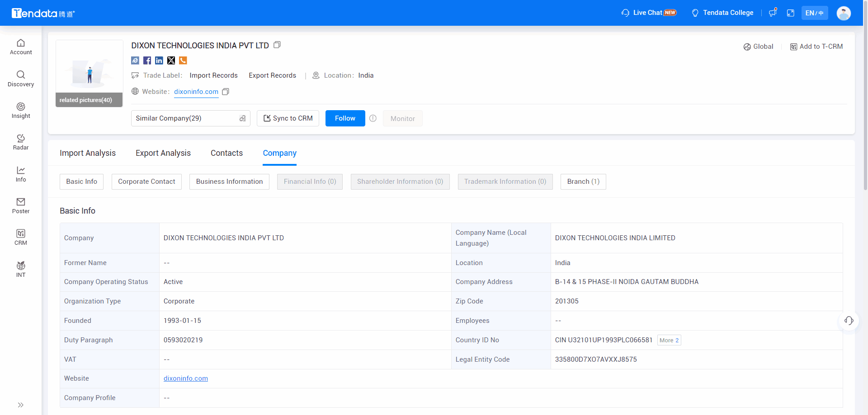Image resolution: width=868 pixels, height=415 pixels.
Task: Open the notifications megaphone icon
Action: [773, 13]
